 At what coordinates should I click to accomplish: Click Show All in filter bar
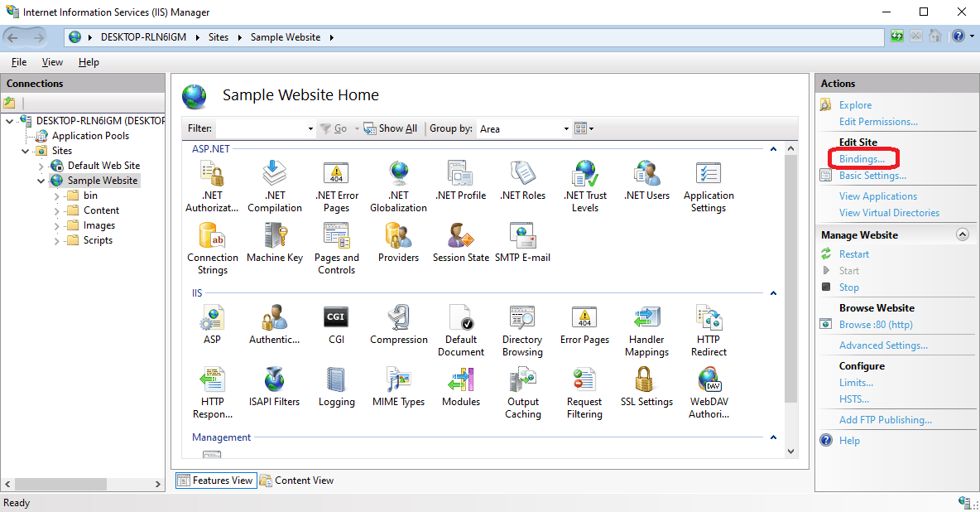click(391, 128)
